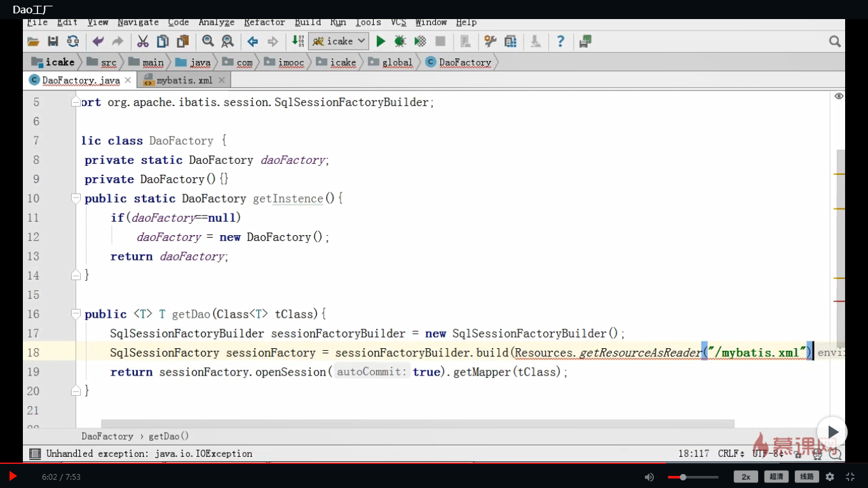Adjust the video volume slider
Viewport: 868px width, 488px height.
693,477
